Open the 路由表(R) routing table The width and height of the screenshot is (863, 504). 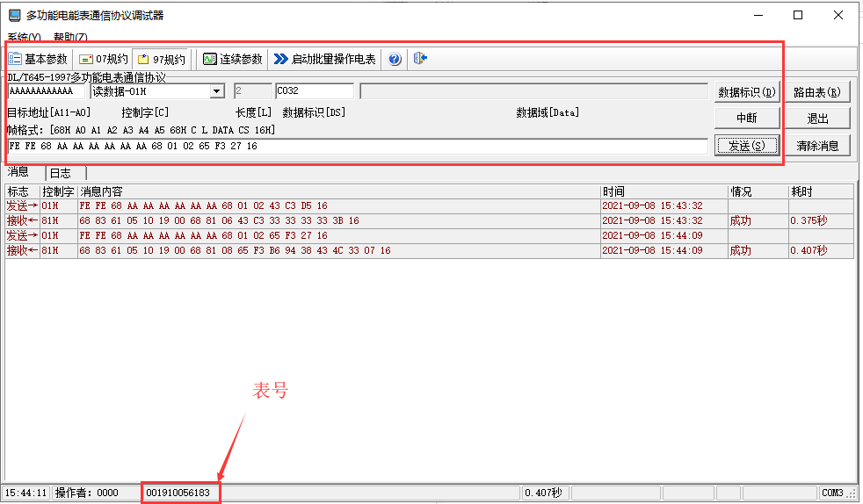(x=817, y=92)
